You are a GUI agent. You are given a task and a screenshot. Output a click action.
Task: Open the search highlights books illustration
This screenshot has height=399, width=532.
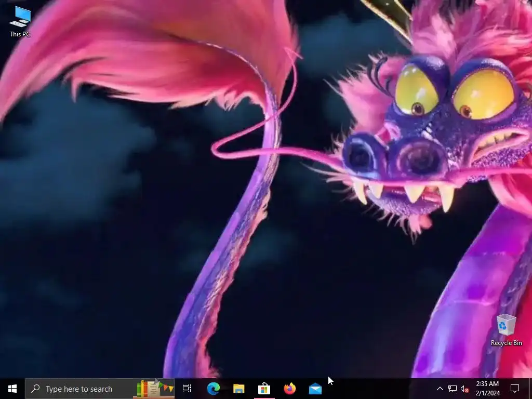tap(155, 389)
